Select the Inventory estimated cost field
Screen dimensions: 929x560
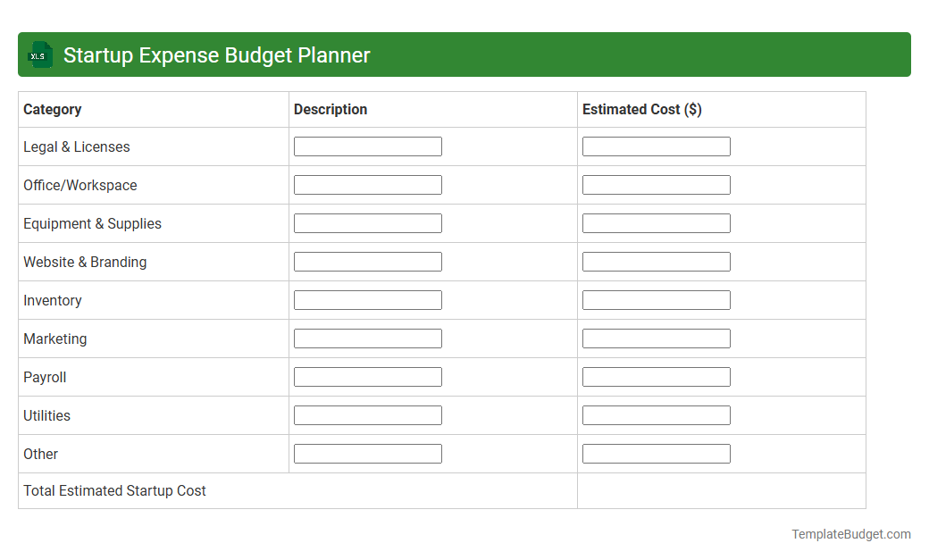pos(656,299)
